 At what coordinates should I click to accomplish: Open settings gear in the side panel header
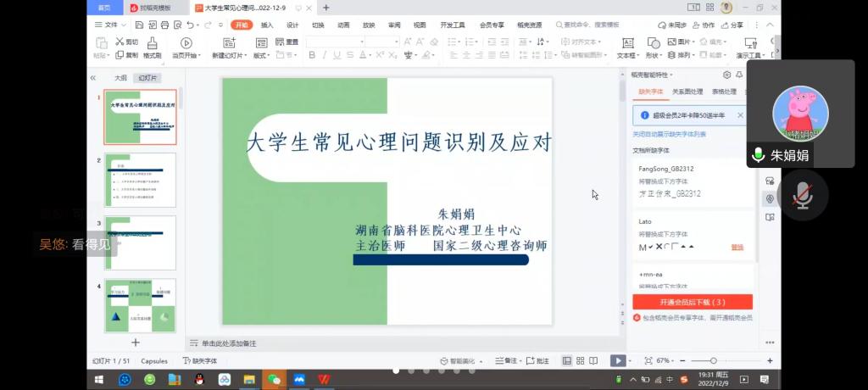tap(726, 75)
